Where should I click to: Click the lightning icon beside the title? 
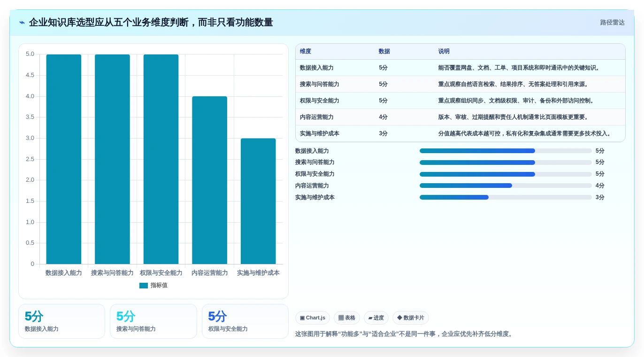[x=22, y=23]
